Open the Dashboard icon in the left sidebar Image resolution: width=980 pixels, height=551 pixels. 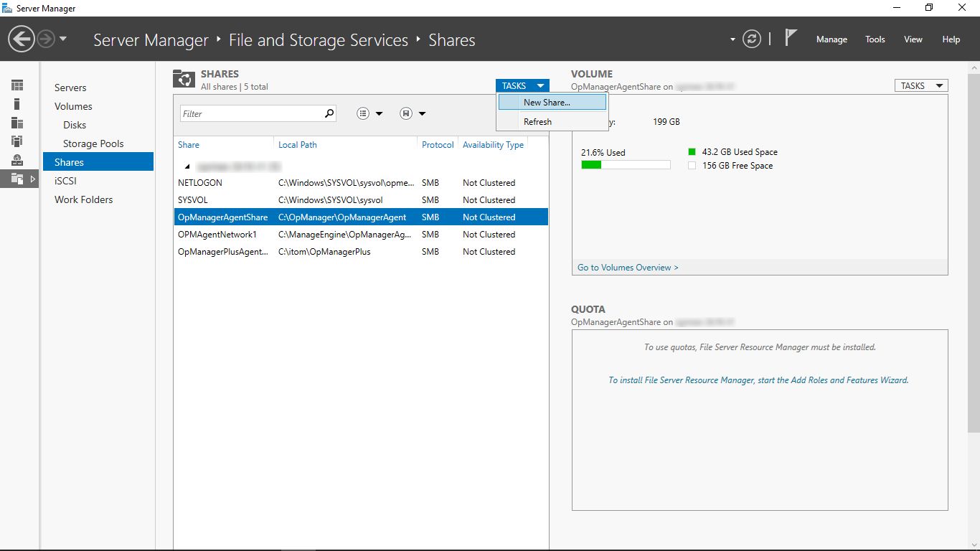click(x=17, y=85)
